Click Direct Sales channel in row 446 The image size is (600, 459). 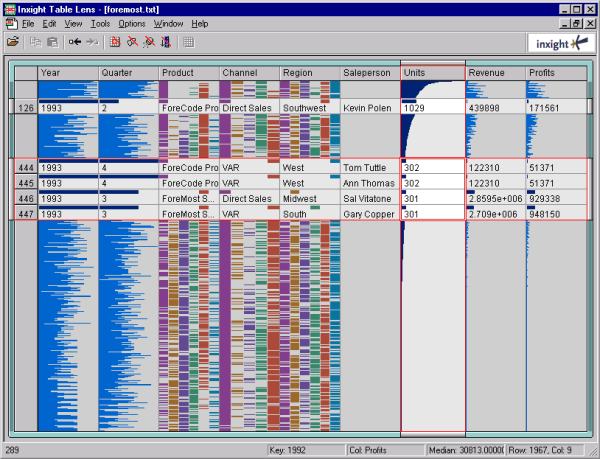click(x=249, y=199)
